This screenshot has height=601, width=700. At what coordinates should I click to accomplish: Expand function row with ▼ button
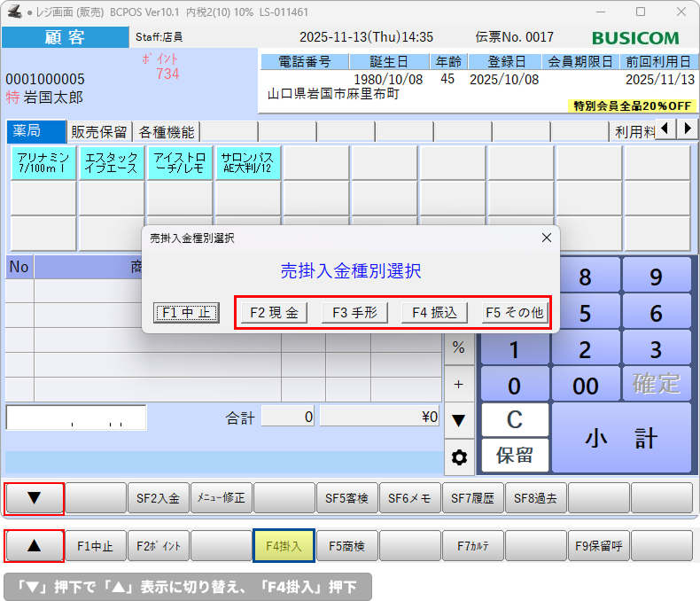tap(35, 498)
